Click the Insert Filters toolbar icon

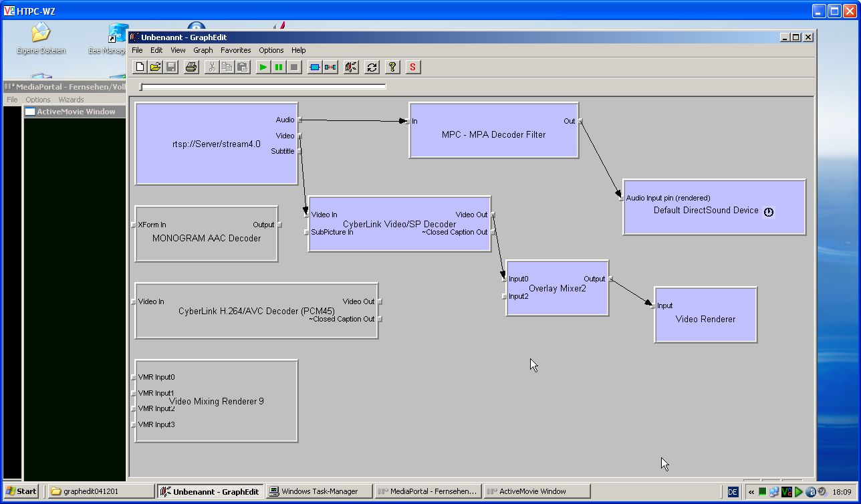pos(315,67)
